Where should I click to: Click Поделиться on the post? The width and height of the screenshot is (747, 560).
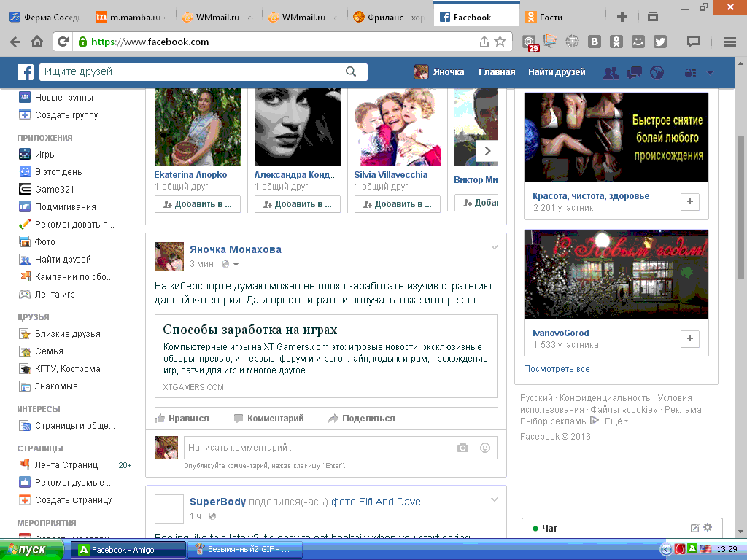coord(362,419)
